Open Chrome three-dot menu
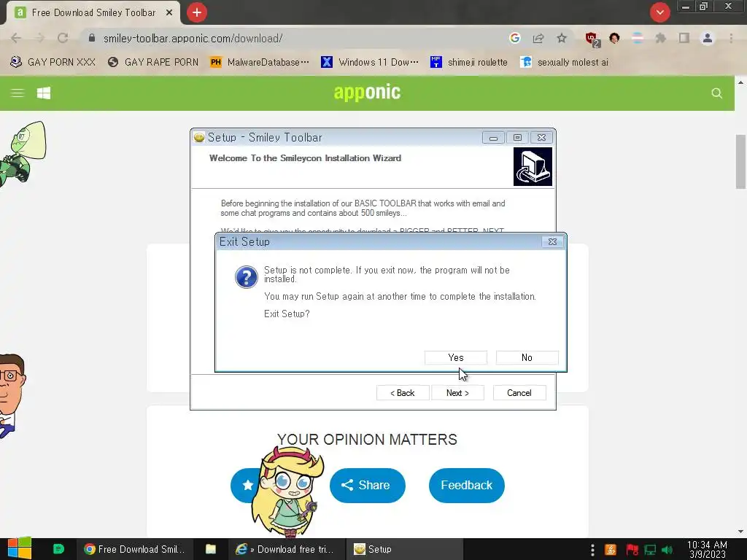This screenshot has width=747, height=560. click(x=731, y=38)
